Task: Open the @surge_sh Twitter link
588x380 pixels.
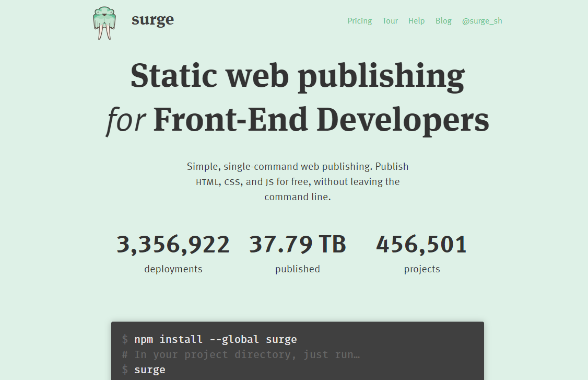Action: [x=482, y=21]
